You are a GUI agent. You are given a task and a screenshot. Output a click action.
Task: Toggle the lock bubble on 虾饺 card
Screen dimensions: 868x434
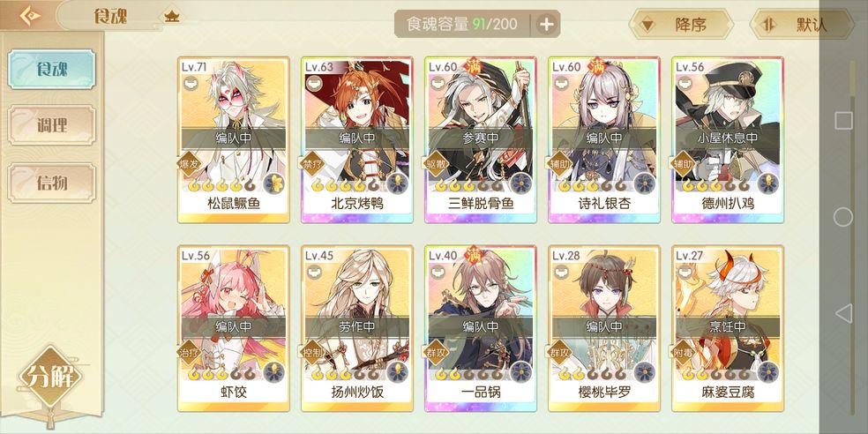coord(190,273)
